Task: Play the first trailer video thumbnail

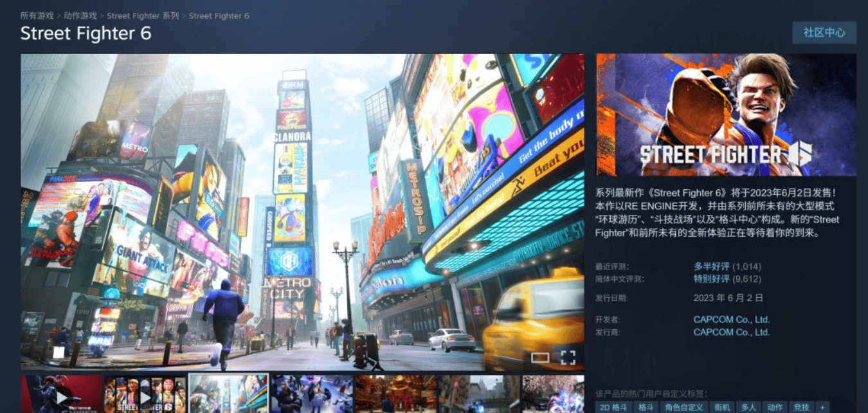Action: (x=62, y=394)
